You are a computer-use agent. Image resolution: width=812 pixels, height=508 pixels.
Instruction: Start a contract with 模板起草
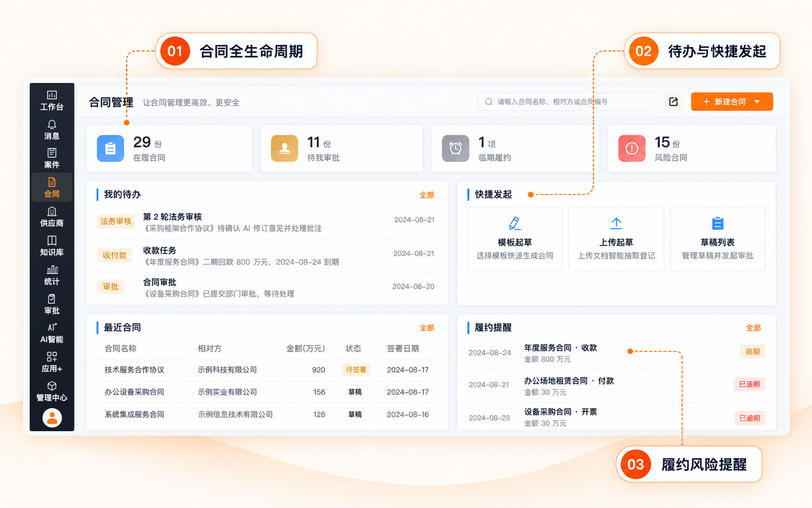tap(515, 239)
